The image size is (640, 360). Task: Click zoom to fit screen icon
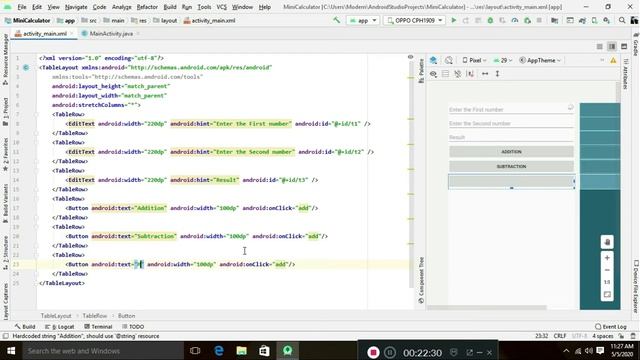tap(607, 295)
